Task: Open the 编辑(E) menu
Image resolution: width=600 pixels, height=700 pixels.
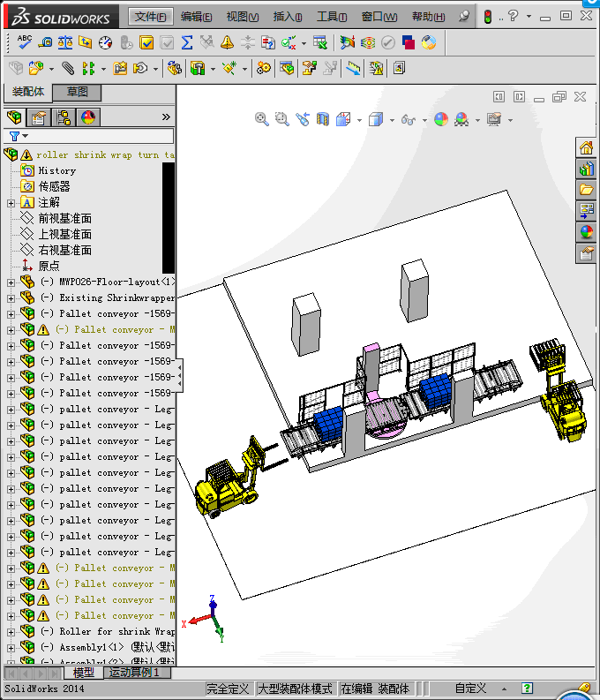Action: tap(196, 17)
